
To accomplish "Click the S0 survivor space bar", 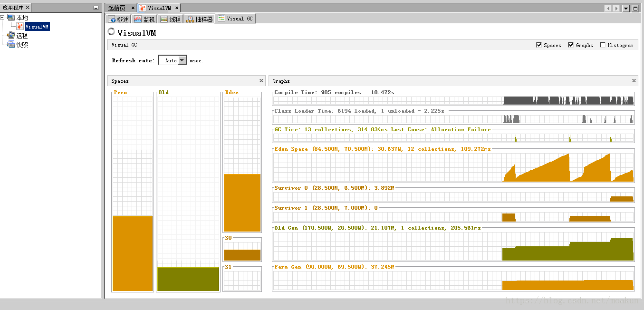I will click(242, 255).
